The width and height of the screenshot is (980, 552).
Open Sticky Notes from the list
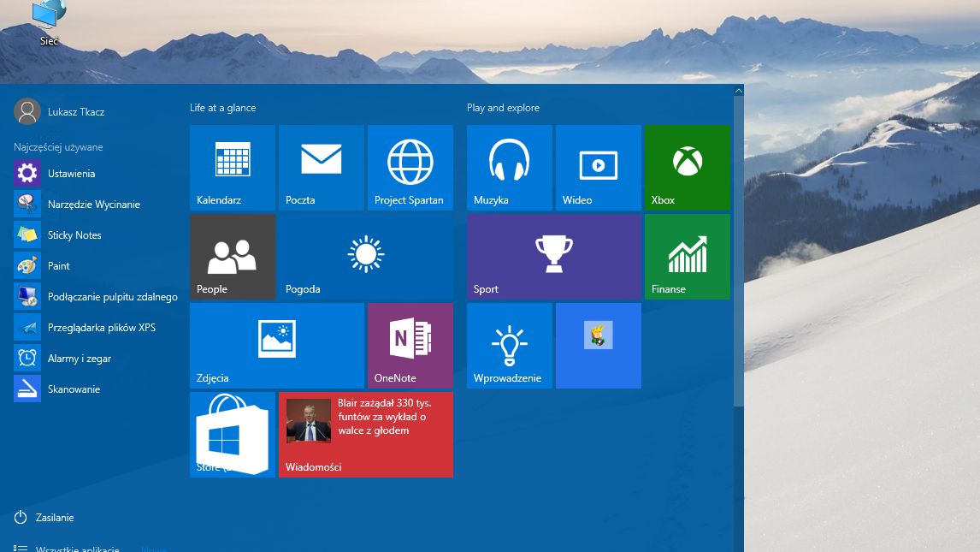96,235
